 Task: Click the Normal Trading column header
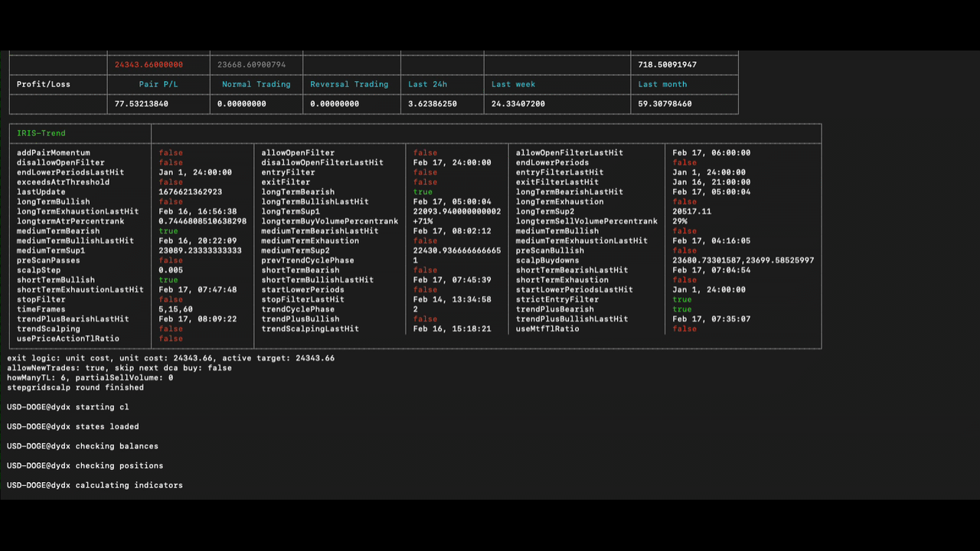point(256,84)
